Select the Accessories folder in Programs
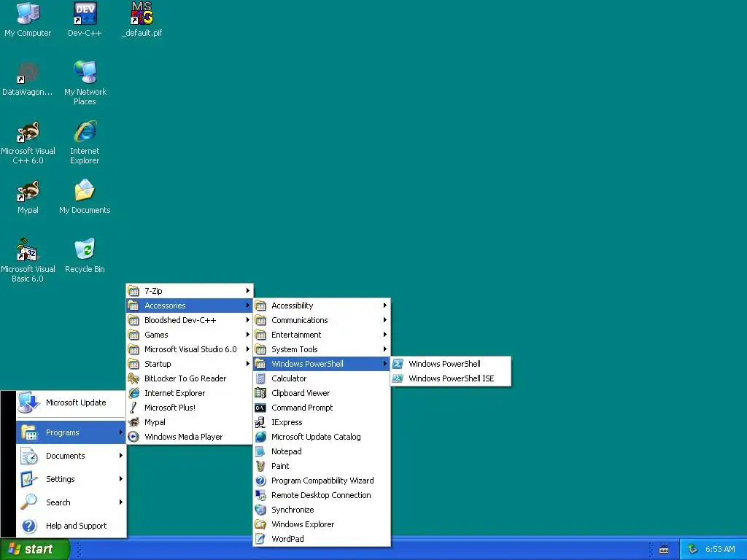The image size is (747, 560). (x=189, y=306)
